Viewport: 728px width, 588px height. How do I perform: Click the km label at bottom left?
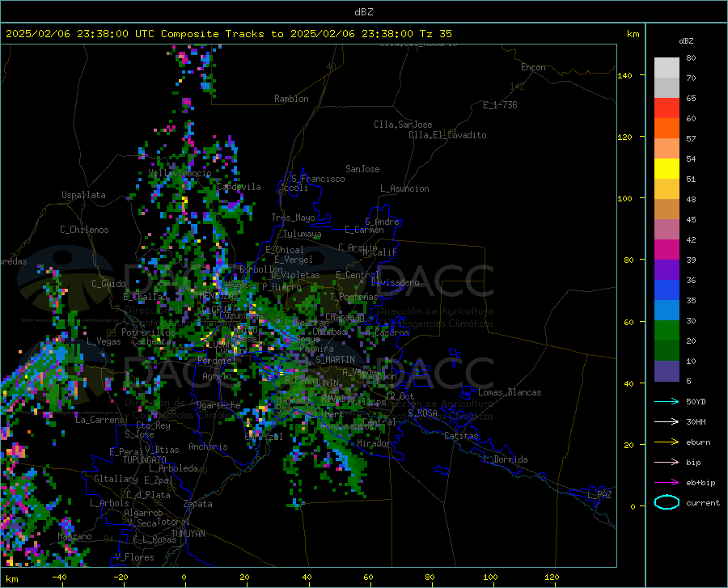(11, 579)
